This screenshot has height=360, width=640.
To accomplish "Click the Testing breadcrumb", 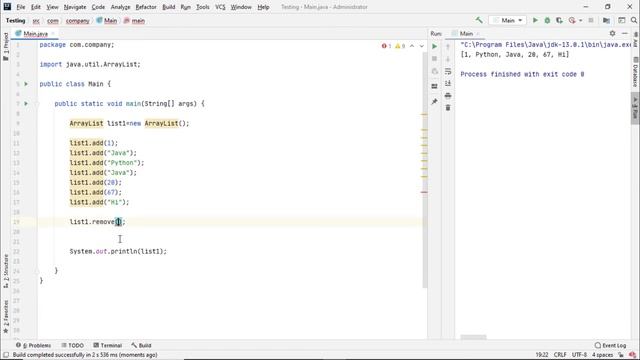I will 16,21.
